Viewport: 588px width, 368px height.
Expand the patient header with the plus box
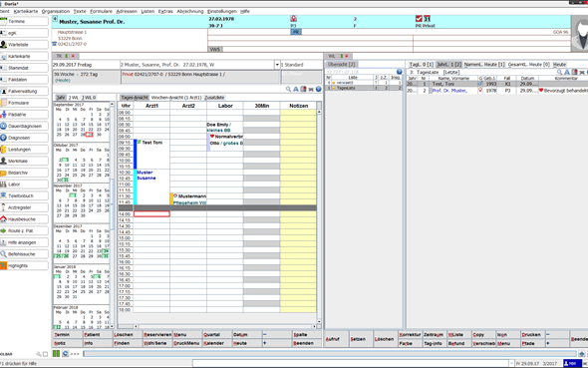click(x=55, y=19)
